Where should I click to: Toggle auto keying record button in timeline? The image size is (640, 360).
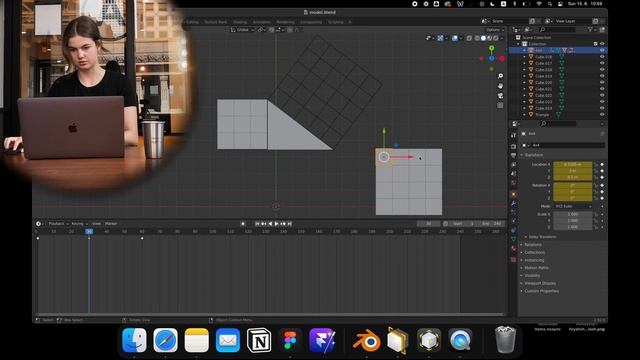pos(243,224)
